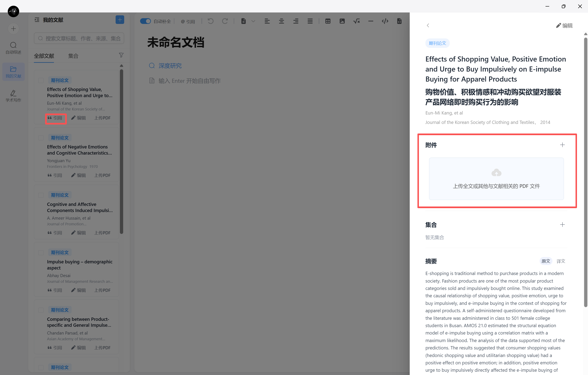The width and height of the screenshot is (588, 375).
Task: Click the insert image icon
Action: (x=342, y=21)
